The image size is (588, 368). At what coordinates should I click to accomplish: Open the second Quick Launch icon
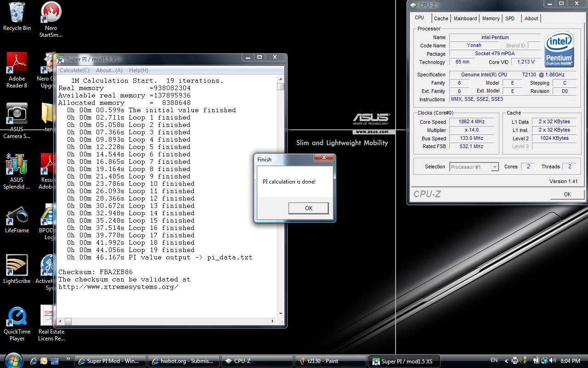coord(44,361)
